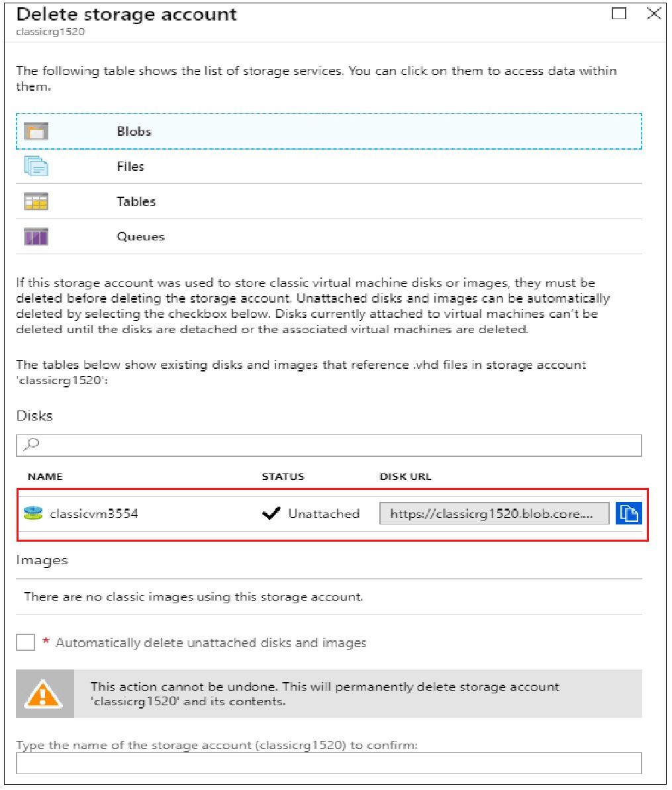Click the storage account name confirmation field
The height and width of the screenshot is (790, 672).
(331, 762)
